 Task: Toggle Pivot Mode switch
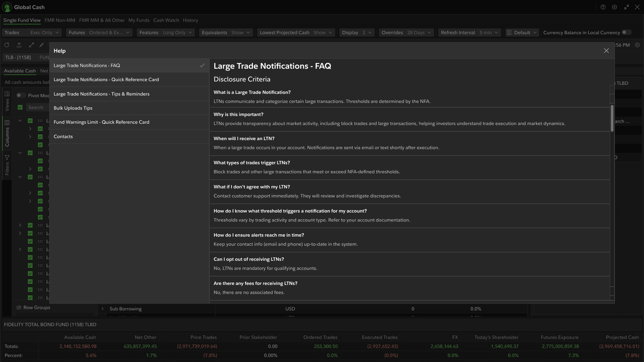coord(21,96)
